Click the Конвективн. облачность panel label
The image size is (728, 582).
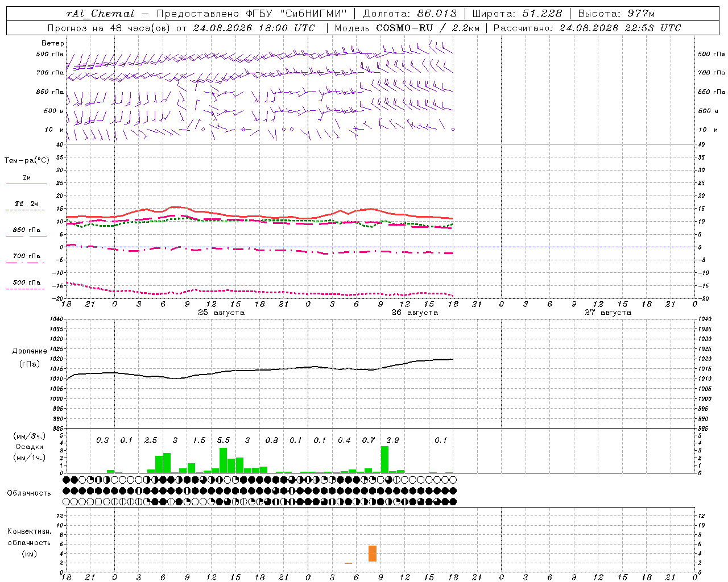point(29,542)
